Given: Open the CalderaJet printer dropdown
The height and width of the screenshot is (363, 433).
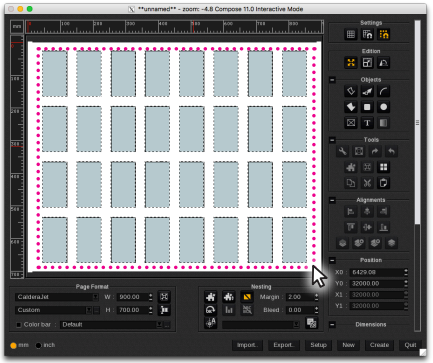Looking at the screenshot, I should tap(57, 297).
